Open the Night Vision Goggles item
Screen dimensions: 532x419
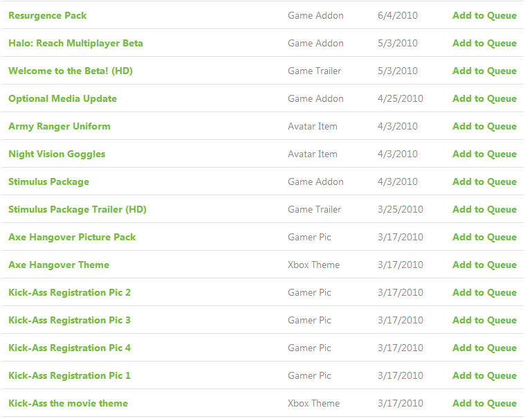click(x=57, y=154)
